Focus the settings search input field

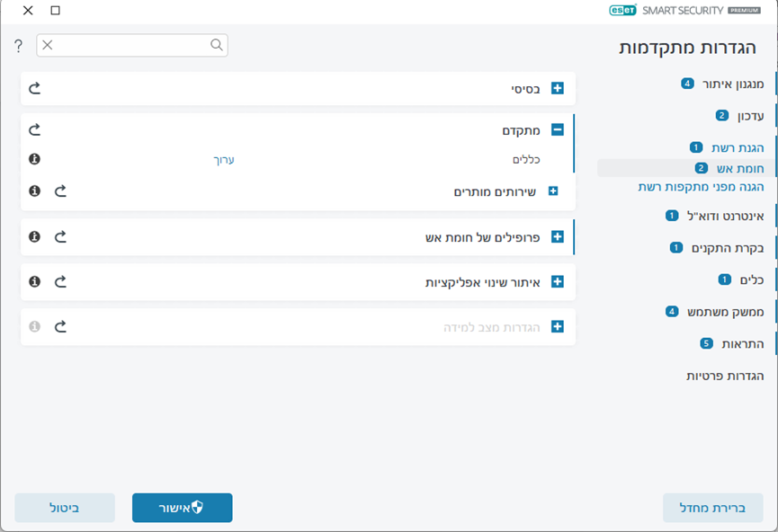(132, 45)
